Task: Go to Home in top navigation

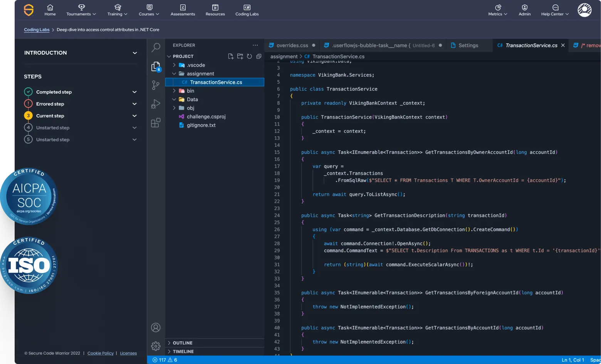Action: (x=50, y=10)
